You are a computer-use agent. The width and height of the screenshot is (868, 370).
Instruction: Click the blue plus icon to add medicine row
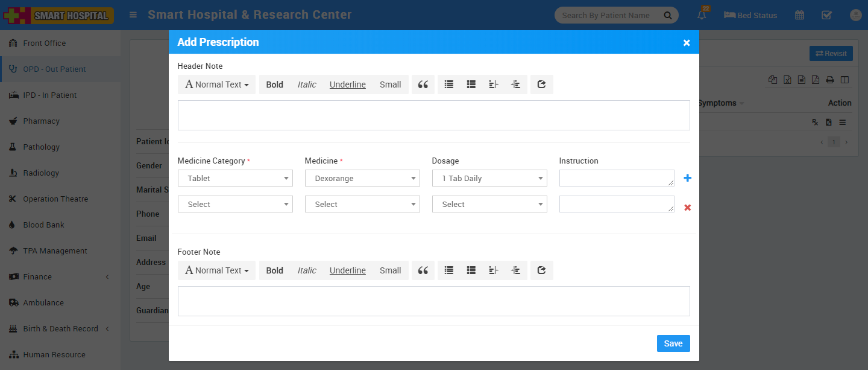pos(687,178)
